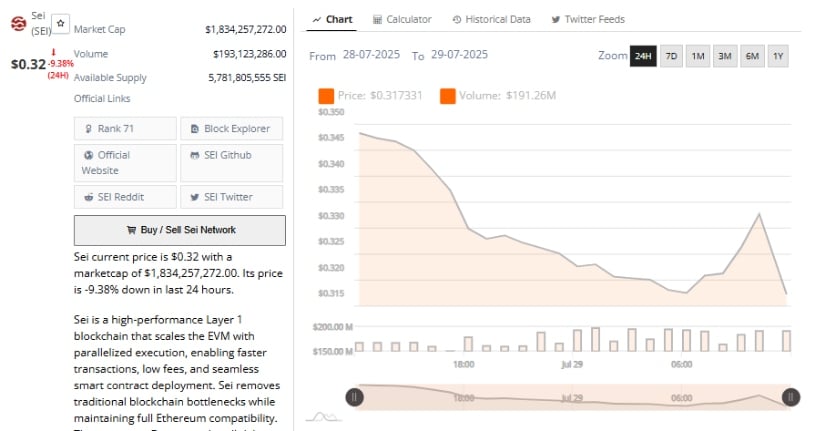Image resolution: width=825 pixels, height=431 pixels.
Task: Select the 3M zoom range
Action: (725, 56)
